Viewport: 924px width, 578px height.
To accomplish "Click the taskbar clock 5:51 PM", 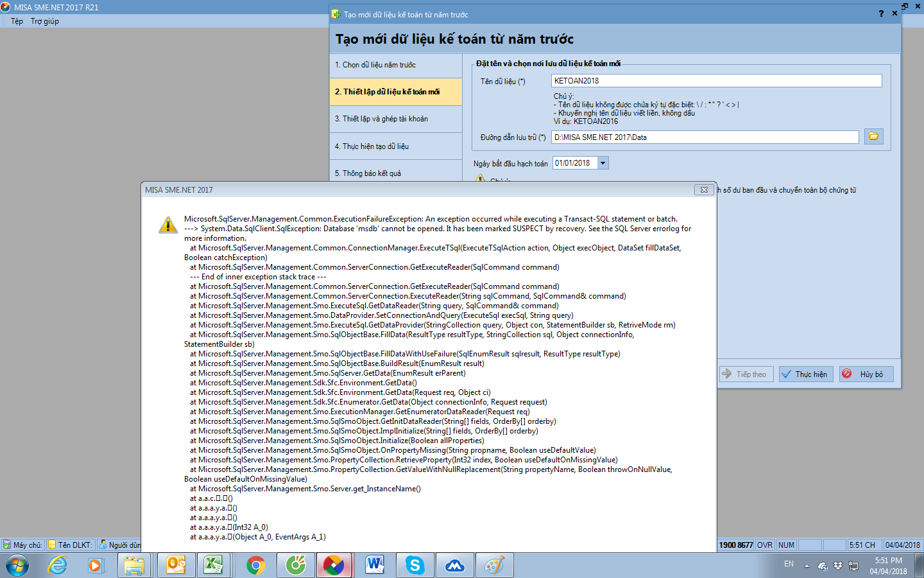I will click(889, 561).
